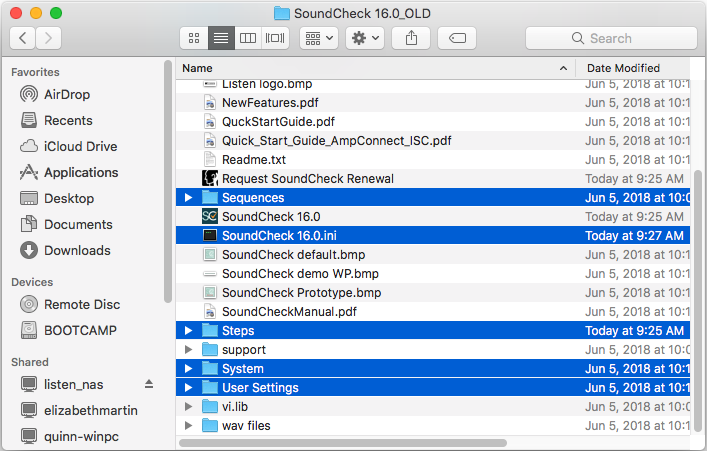This screenshot has width=707, height=451.
Task: Click the User Settings folder name
Action: tap(260, 388)
